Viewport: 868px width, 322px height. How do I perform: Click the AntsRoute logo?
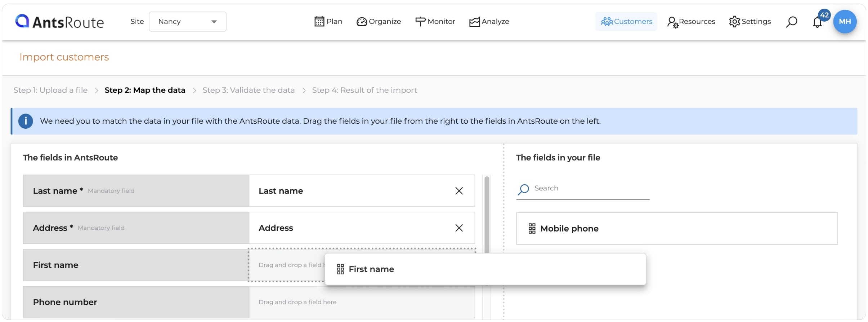click(59, 22)
